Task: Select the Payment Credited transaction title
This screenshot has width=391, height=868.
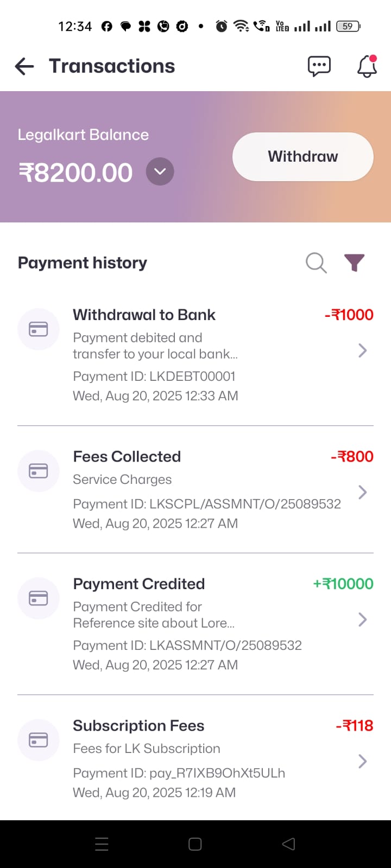Action: (x=138, y=584)
